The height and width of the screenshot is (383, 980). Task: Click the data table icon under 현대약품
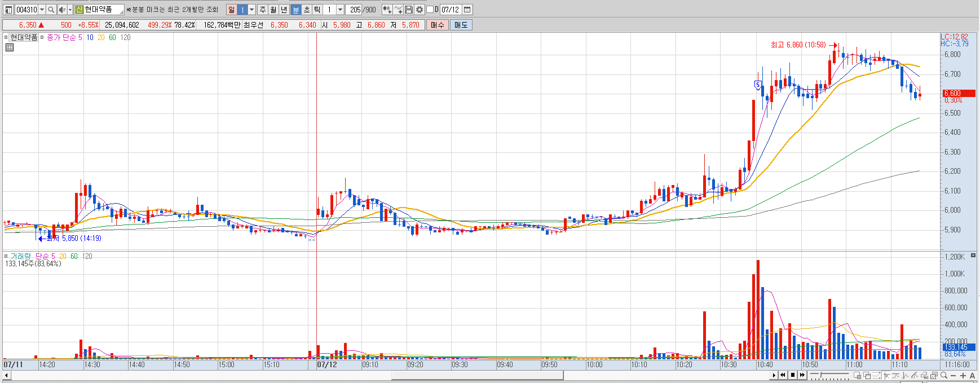9,47
